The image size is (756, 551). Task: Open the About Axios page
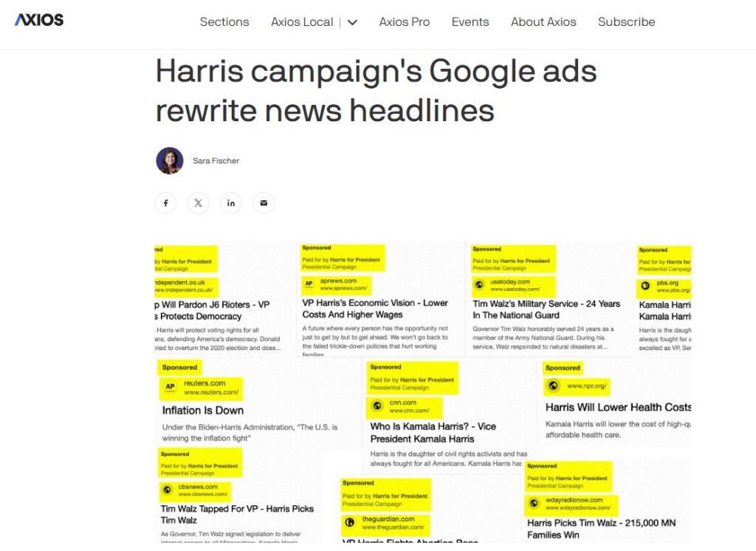pos(543,22)
